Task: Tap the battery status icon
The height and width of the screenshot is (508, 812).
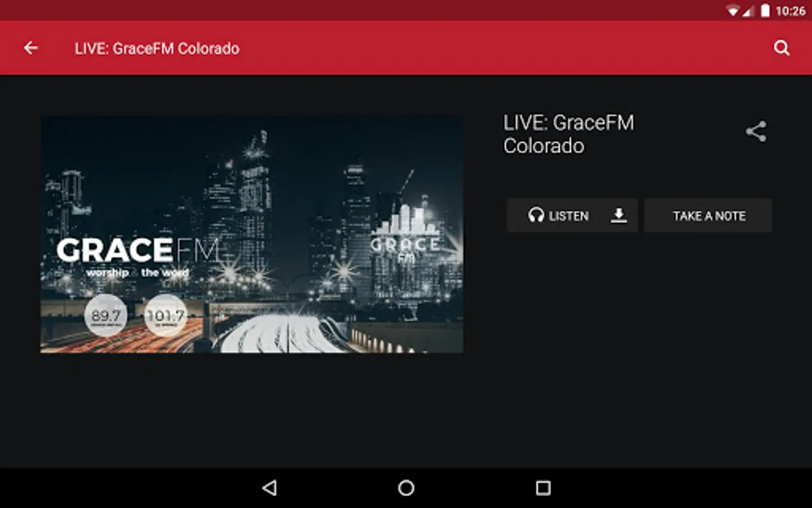Action: (x=765, y=11)
